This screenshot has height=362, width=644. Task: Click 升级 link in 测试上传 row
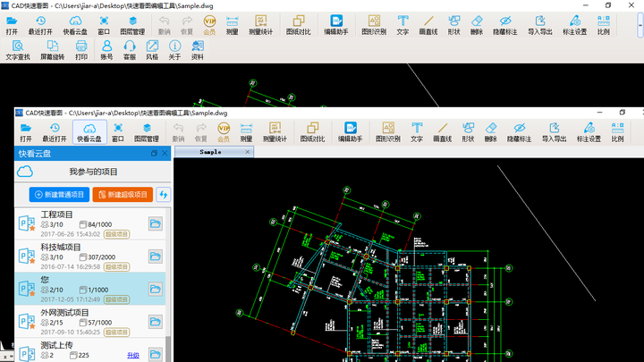133,355
